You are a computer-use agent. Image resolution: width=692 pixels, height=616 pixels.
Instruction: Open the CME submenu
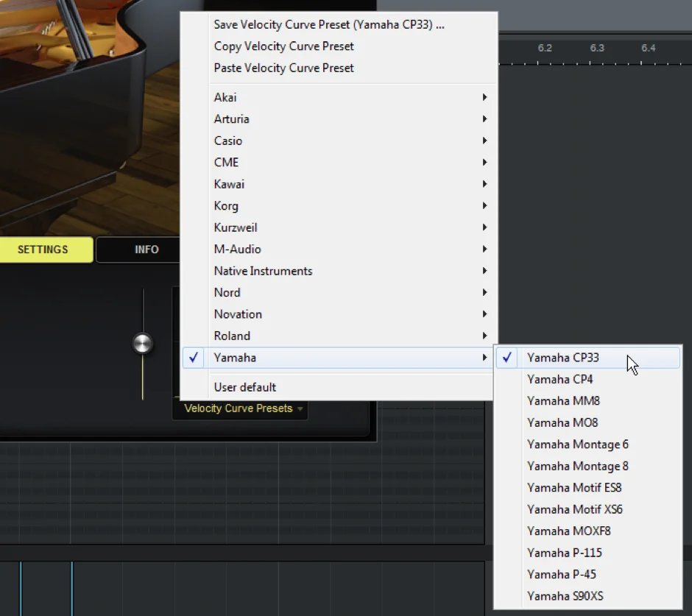coord(339,163)
